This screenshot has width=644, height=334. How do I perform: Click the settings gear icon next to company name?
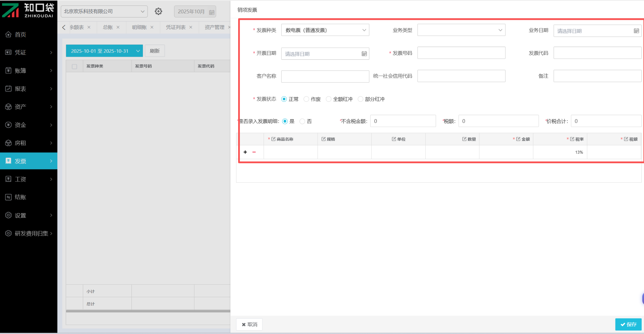tap(158, 11)
